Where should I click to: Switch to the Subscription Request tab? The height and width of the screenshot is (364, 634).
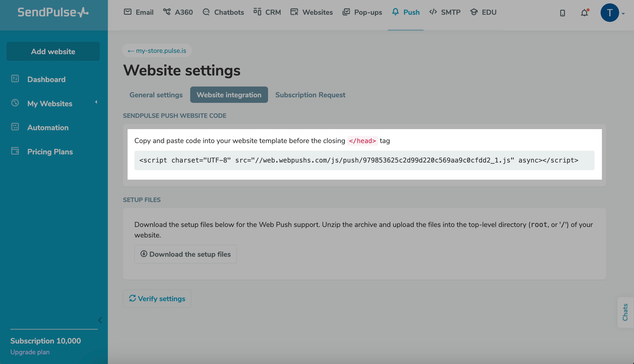(310, 95)
